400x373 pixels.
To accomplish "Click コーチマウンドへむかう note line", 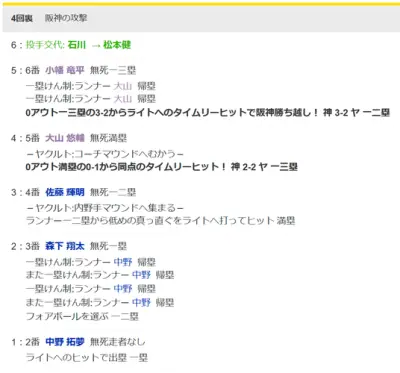I will coord(105,154).
